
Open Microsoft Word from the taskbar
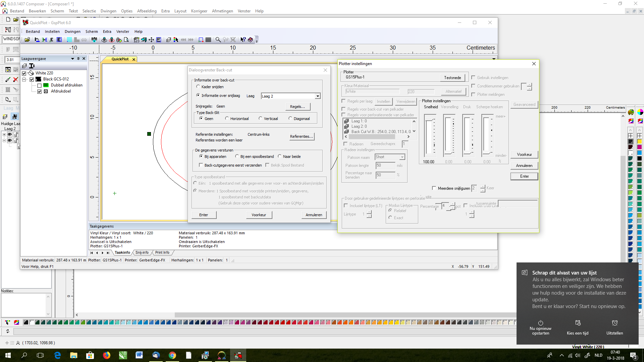[139, 355]
